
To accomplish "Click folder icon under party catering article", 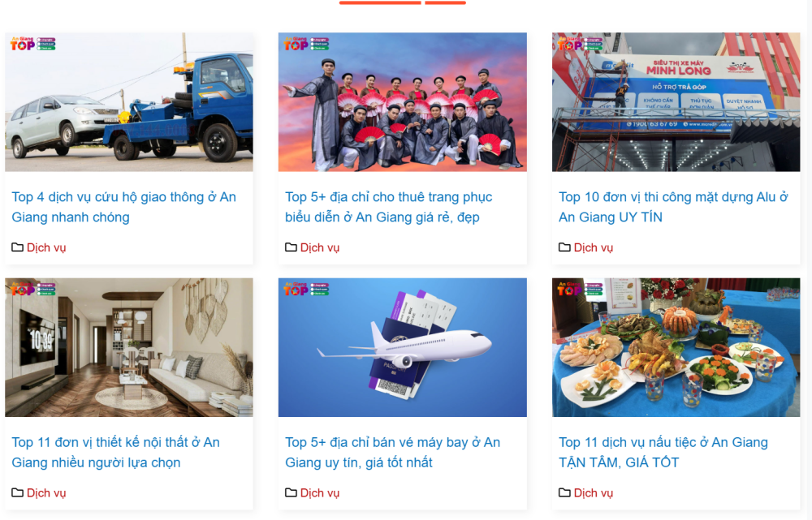I will pyautogui.click(x=564, y=492).
